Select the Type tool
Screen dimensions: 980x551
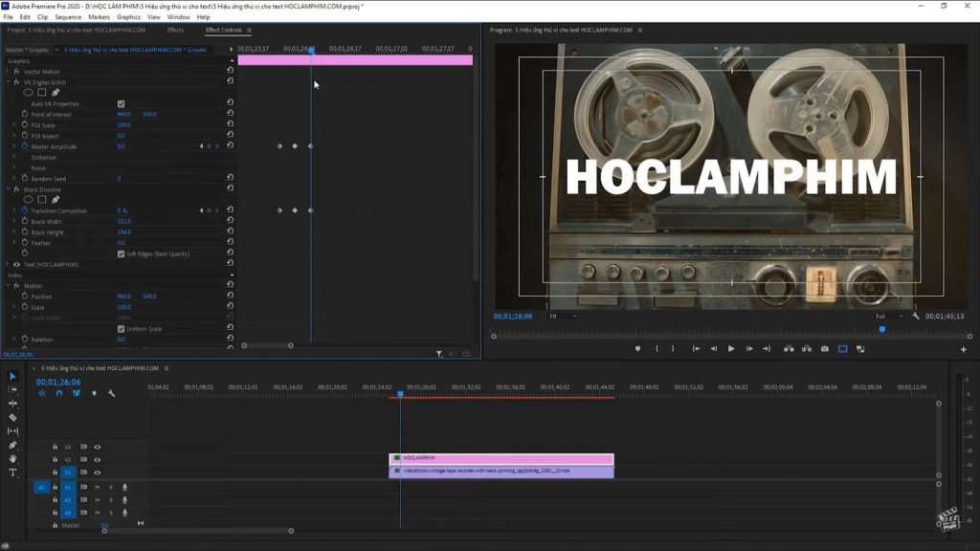click(x=12, y=473)
